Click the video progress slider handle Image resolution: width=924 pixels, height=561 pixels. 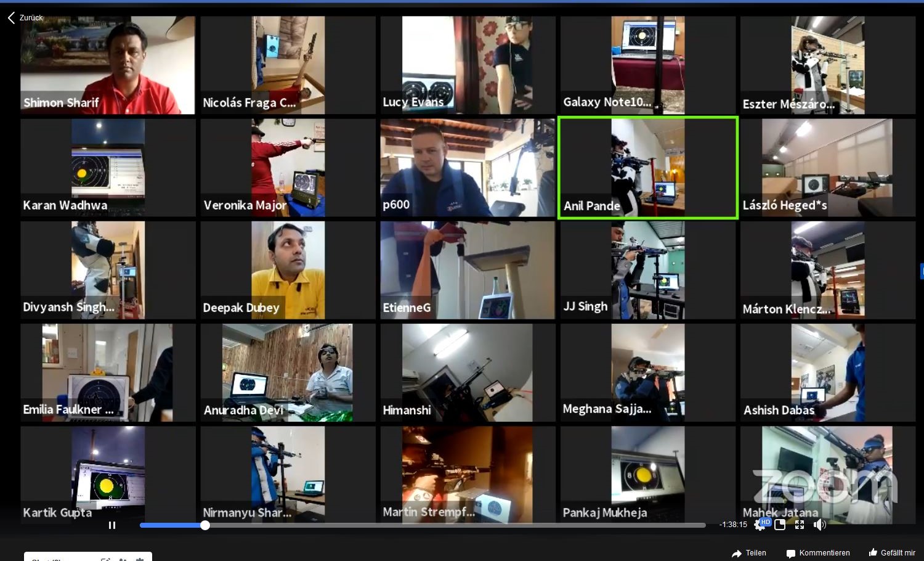205,525
